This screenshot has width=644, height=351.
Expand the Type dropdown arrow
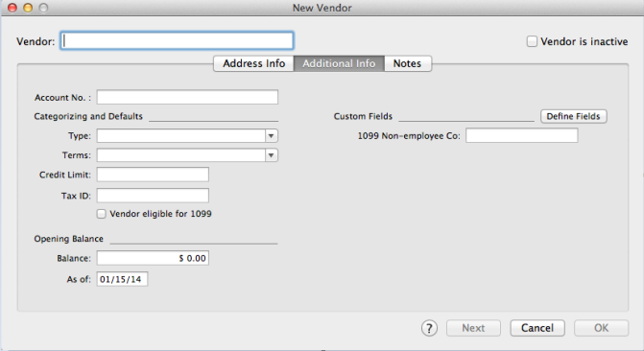(271, 136)
